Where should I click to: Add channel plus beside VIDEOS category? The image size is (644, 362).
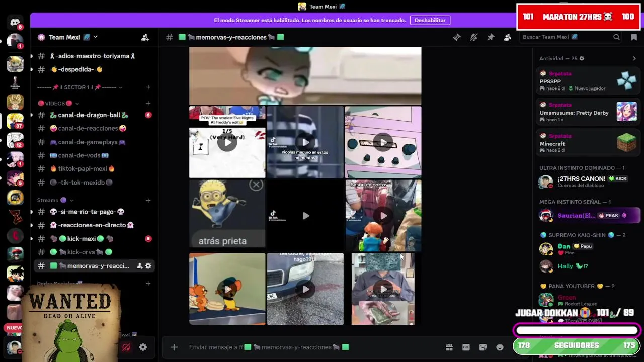pyautogui.click(x=148, y=103)
